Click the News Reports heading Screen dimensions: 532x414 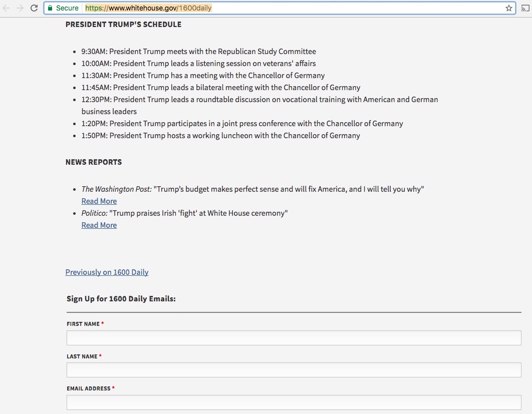(x=94, y=162)
